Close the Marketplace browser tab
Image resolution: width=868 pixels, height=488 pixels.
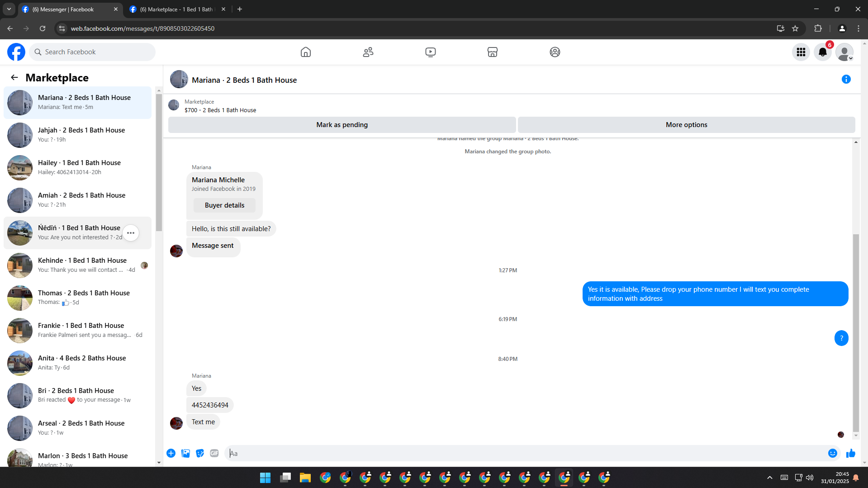tap(223, 9)
